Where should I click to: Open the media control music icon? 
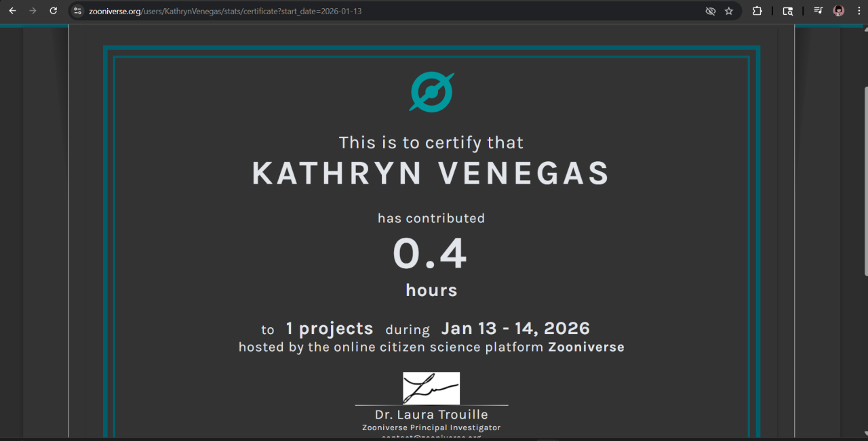pyautogui.click(x=818, y=11)
